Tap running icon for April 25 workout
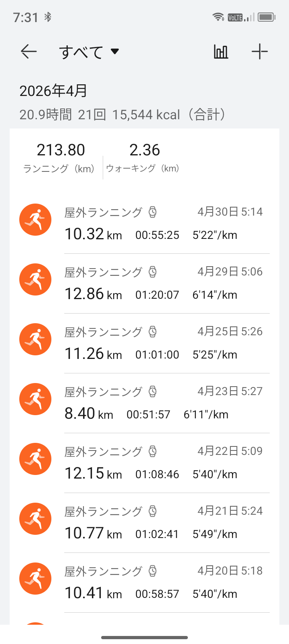Screen dimensions: 289x644 click(x=35, y=339)
